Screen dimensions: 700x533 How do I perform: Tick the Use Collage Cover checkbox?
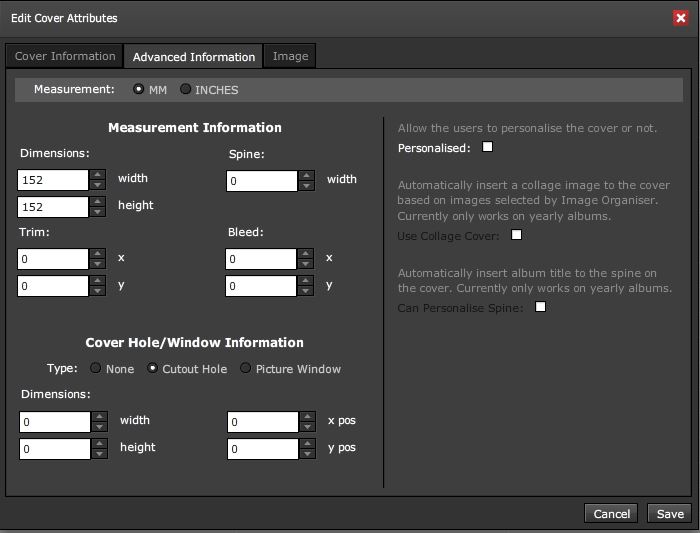[x=517, y=234]
